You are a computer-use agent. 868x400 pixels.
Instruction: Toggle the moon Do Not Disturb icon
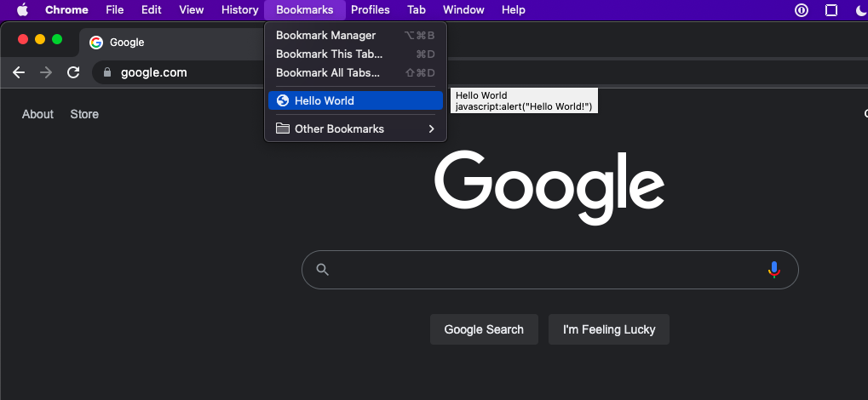pyautogui.click(x=859, y=10)
